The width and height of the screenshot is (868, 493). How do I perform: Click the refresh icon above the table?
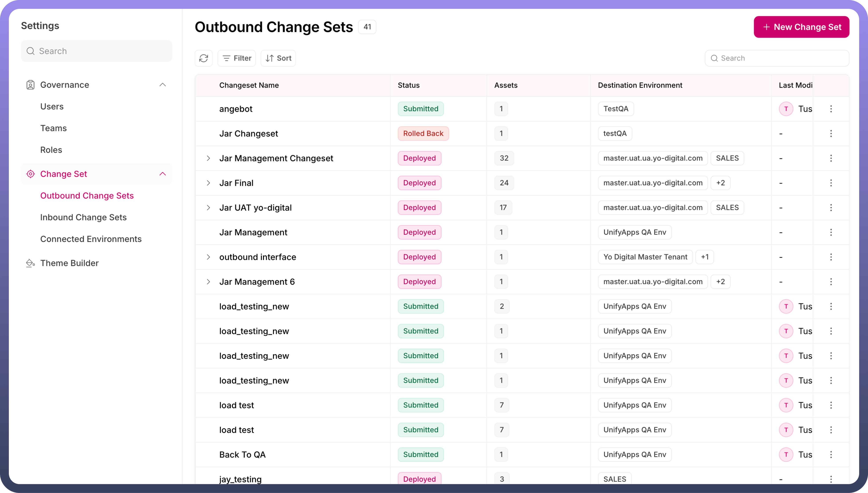click(x=203, y=58)
